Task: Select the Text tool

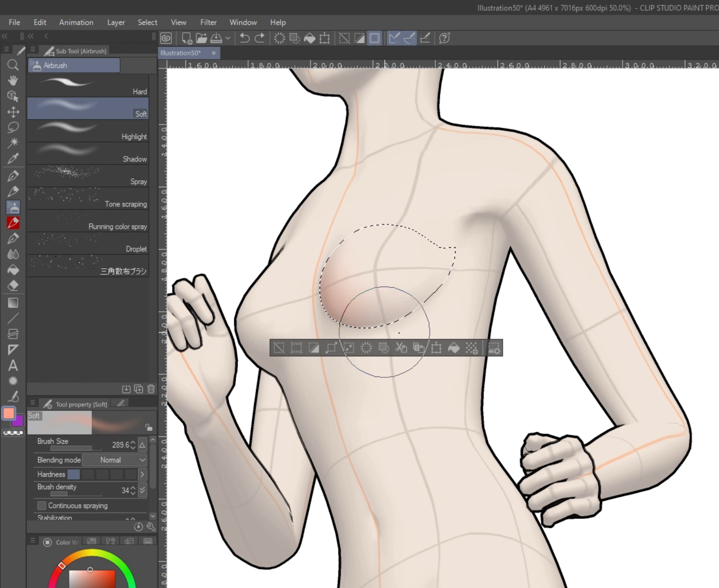Action: (x=13, y=366)
